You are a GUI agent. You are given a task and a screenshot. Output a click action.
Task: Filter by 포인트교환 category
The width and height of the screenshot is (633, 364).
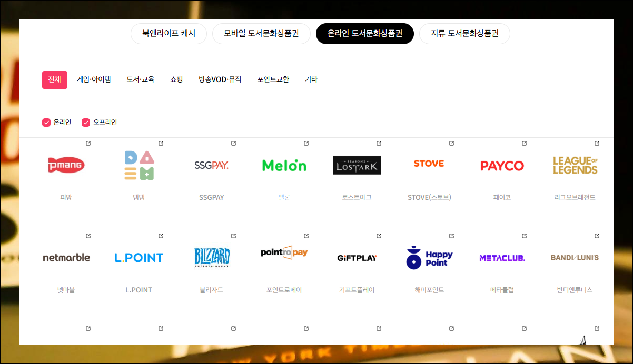coord(273,80)
